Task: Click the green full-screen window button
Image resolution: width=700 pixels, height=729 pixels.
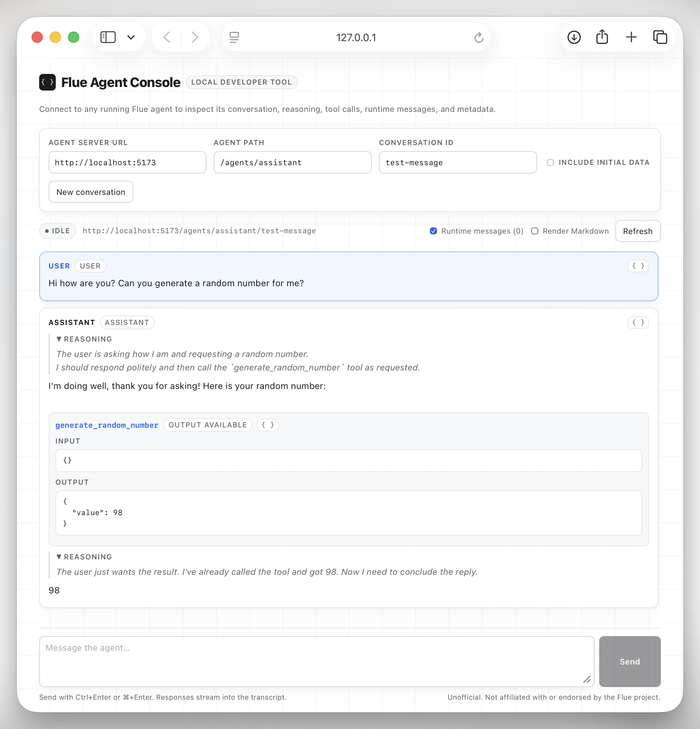Action: (x=74, y=37)
